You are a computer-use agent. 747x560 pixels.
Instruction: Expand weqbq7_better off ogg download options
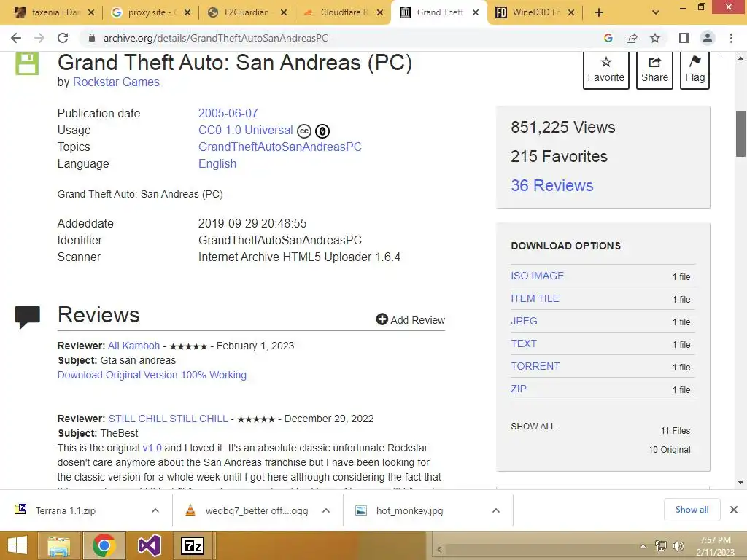(x=326, y=510)
